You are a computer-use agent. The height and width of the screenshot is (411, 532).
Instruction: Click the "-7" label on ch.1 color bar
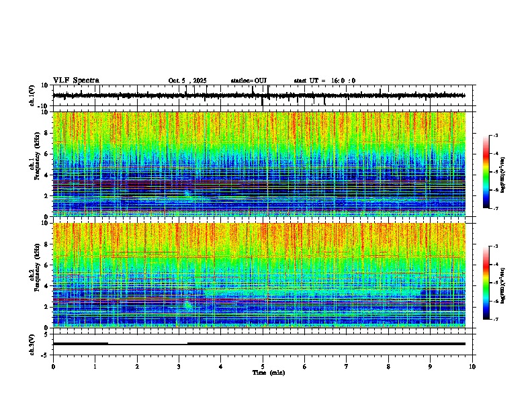point(496,208)
